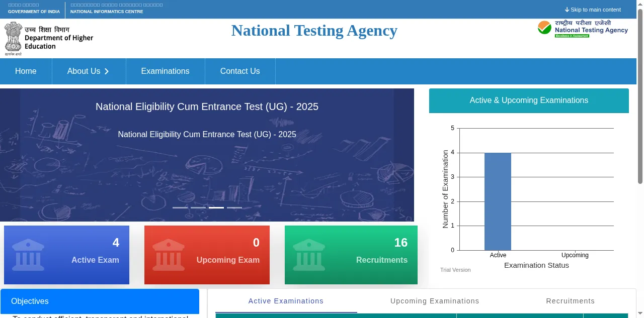The image size is (644, 318).
Task: Click the Recruitments card label
Action: [382, 260]
